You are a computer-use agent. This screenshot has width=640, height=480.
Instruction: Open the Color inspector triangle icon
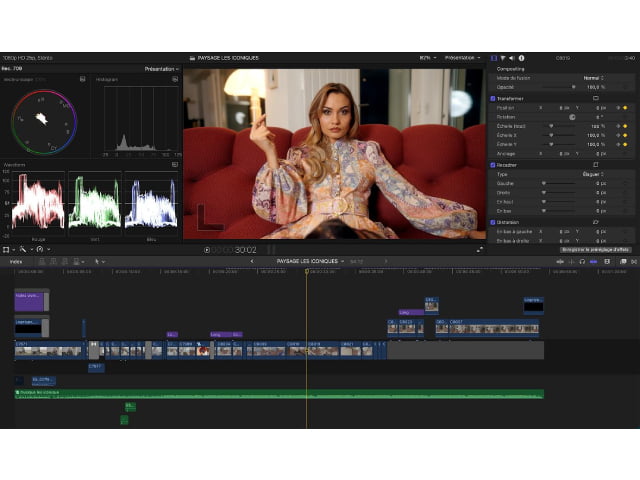coord(503,58)
